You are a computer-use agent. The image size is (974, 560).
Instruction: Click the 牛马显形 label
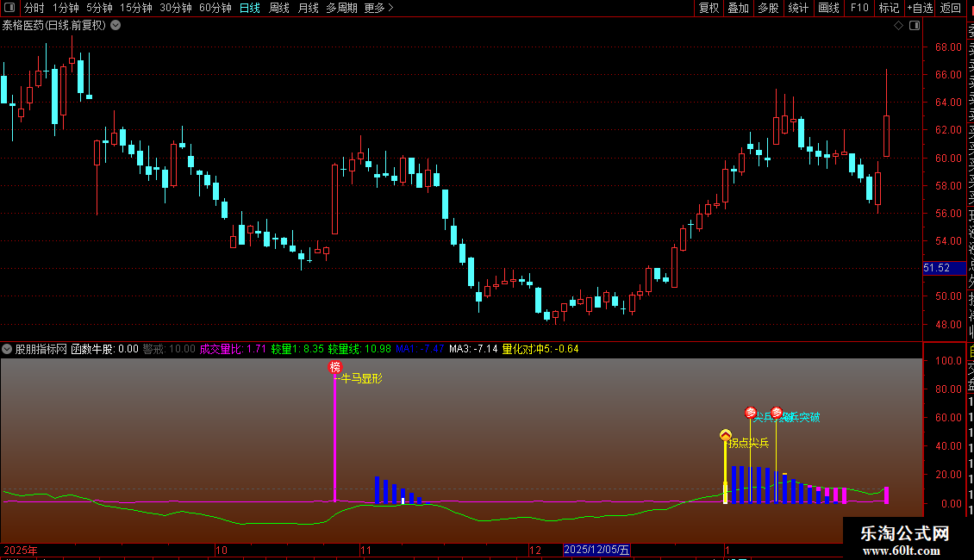tap(362, 379)
